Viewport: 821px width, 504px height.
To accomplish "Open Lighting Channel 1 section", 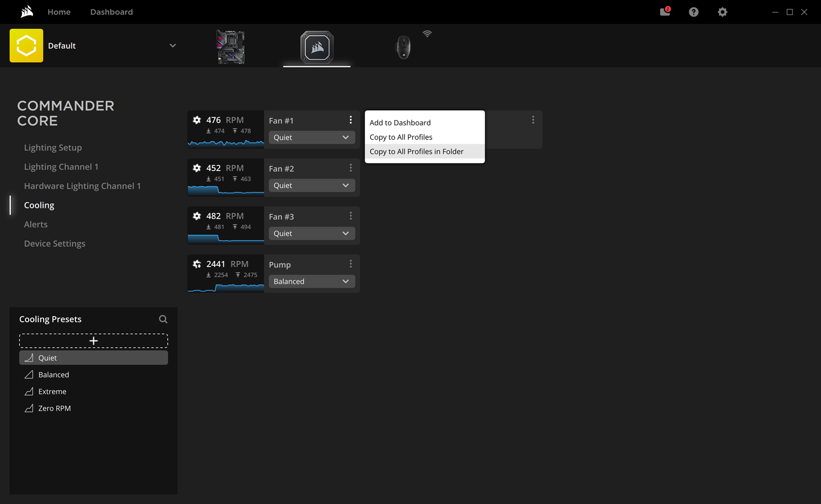I will (x=61, y=167).
